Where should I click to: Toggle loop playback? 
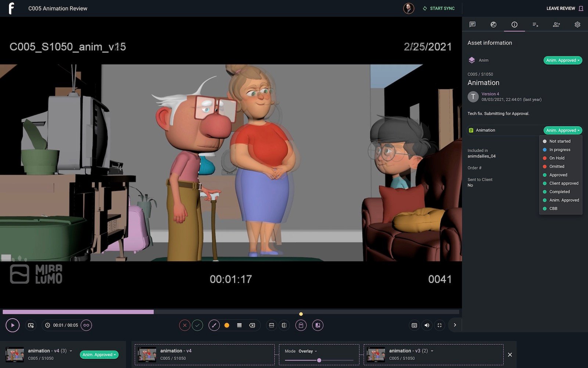86,325
